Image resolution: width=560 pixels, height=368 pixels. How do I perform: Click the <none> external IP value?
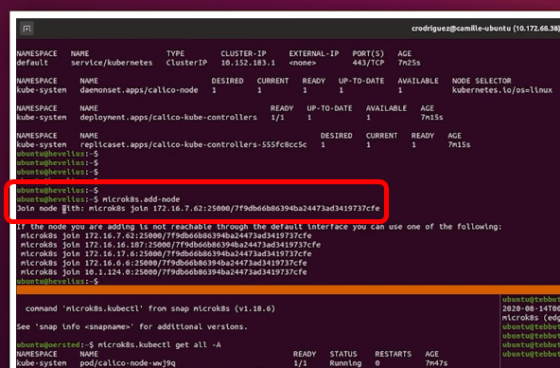tap(302, 63)
